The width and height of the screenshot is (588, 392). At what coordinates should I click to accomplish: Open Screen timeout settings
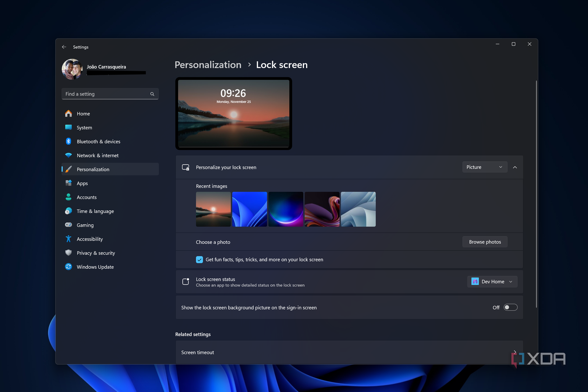(349, 352)
